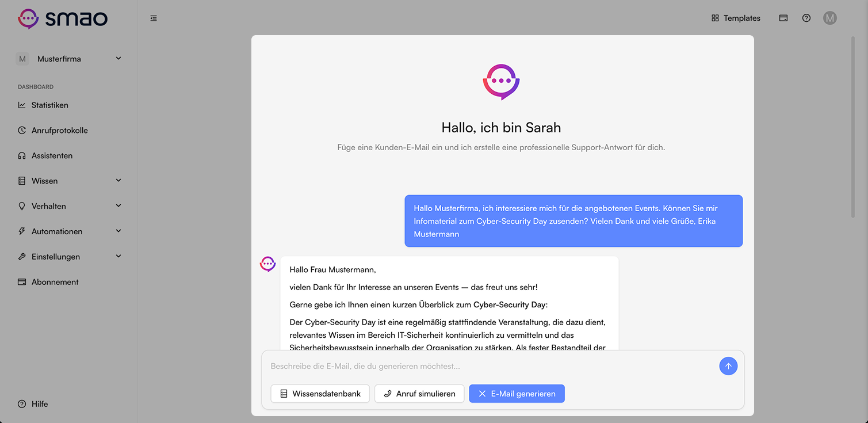868x423 pixels.
Task: Click the Assistenten headset icon
Action: click(22, 156)
